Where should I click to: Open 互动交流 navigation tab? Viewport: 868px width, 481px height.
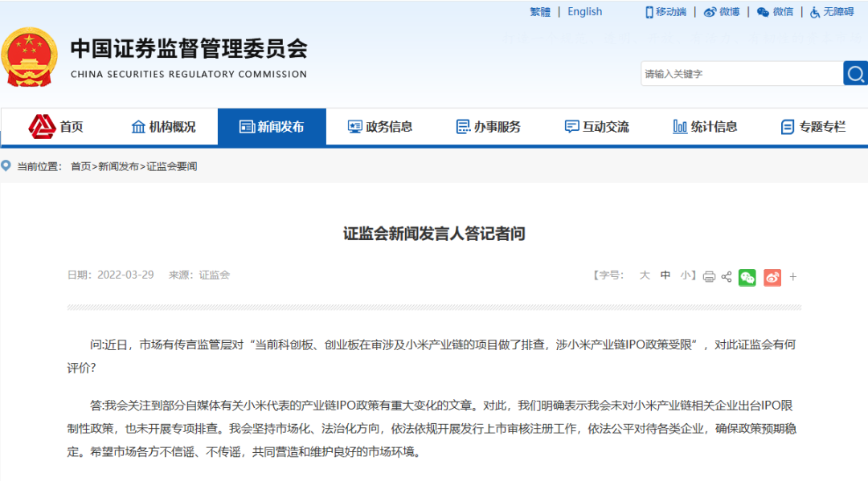click(596, 127)
